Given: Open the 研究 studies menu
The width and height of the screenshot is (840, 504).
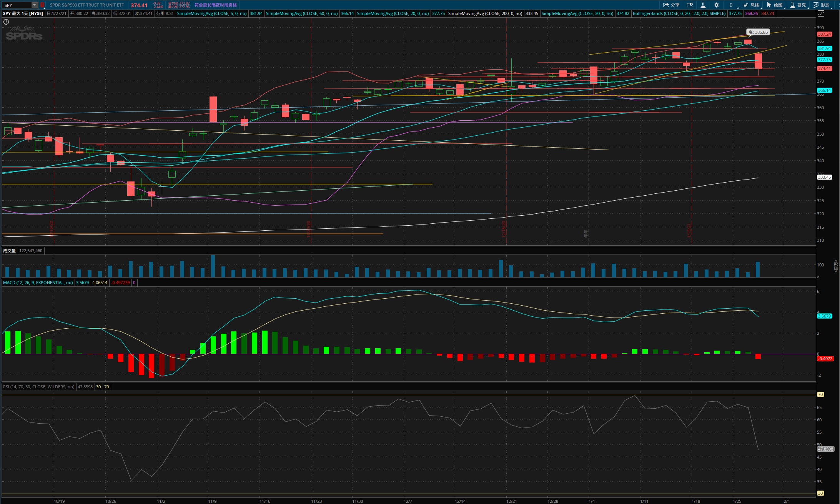Looking at the screenshot, I should click(798, 5).
